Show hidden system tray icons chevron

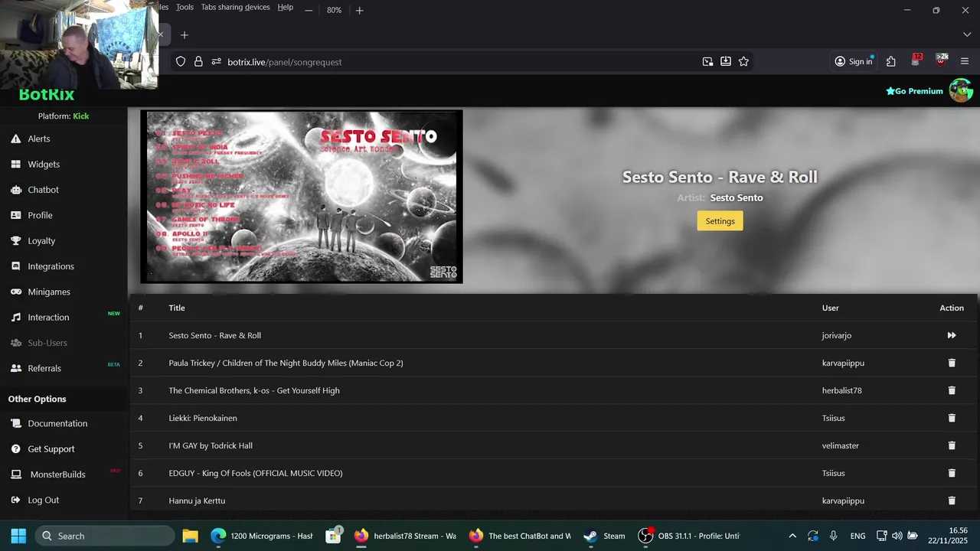coord(792,536)
